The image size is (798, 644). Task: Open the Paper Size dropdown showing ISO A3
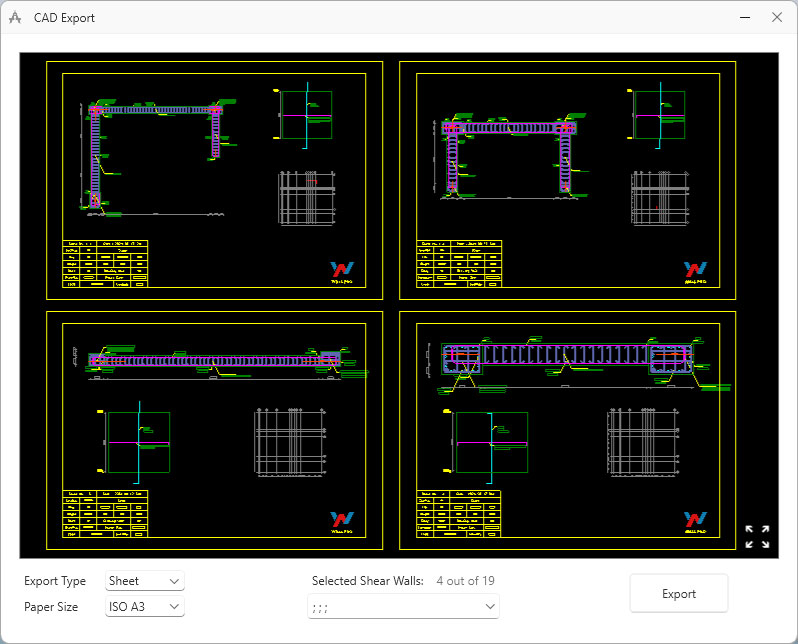pos(145,606)
